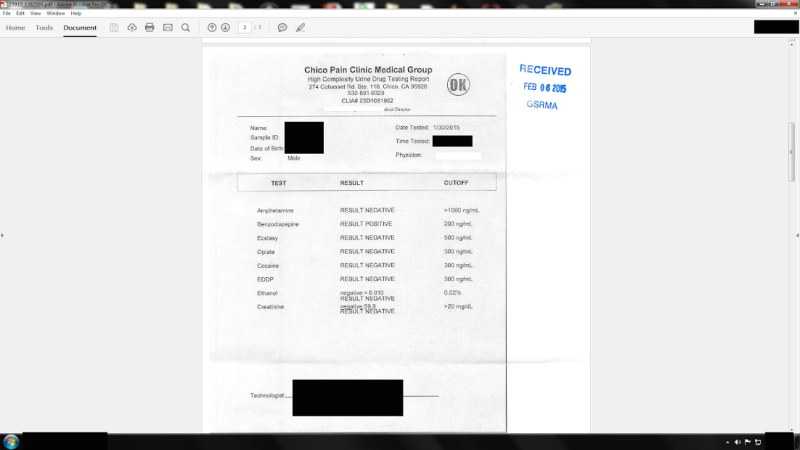Select the Sign pen tool
800x450 pixels.
(x=300, y=27)
